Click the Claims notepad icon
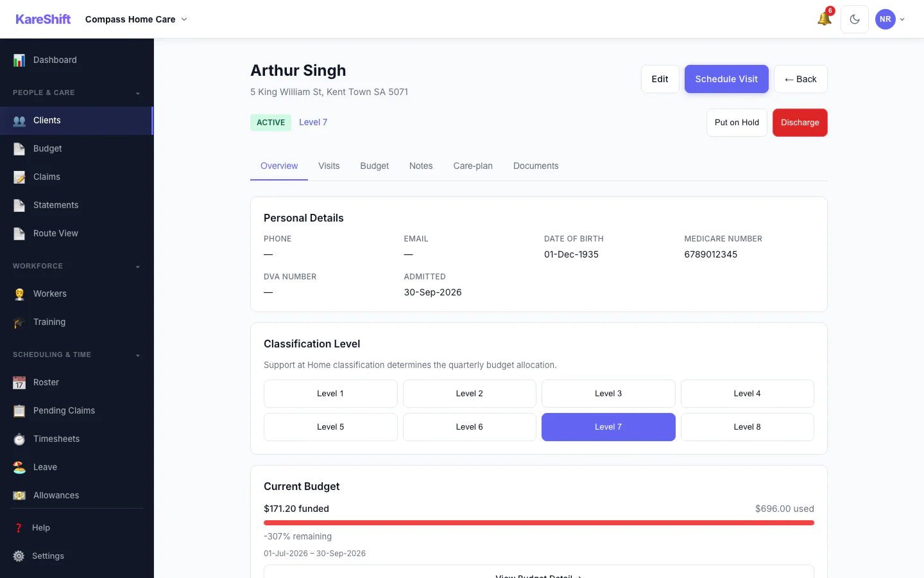The image size is (924, 578). (x=19, y=177)
